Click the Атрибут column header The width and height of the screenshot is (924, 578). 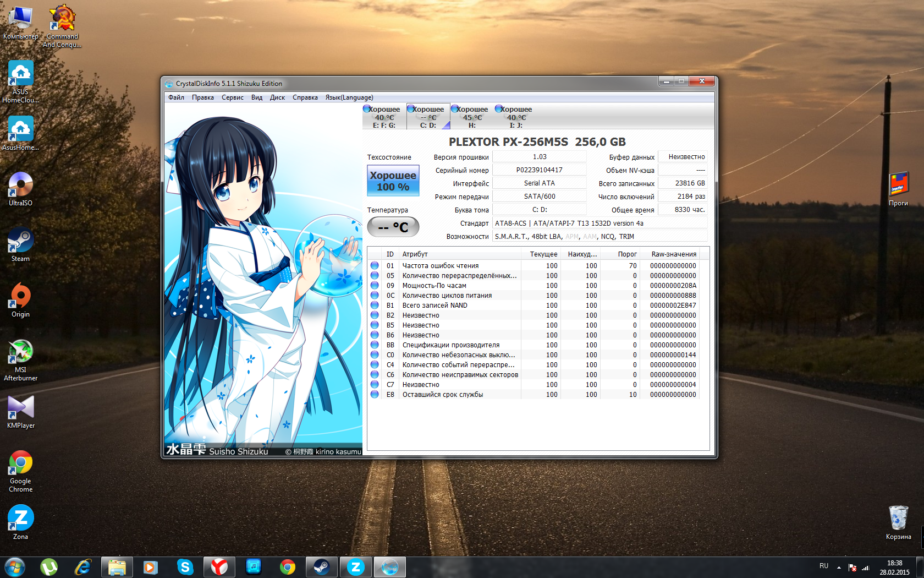[x=460, y=254]
